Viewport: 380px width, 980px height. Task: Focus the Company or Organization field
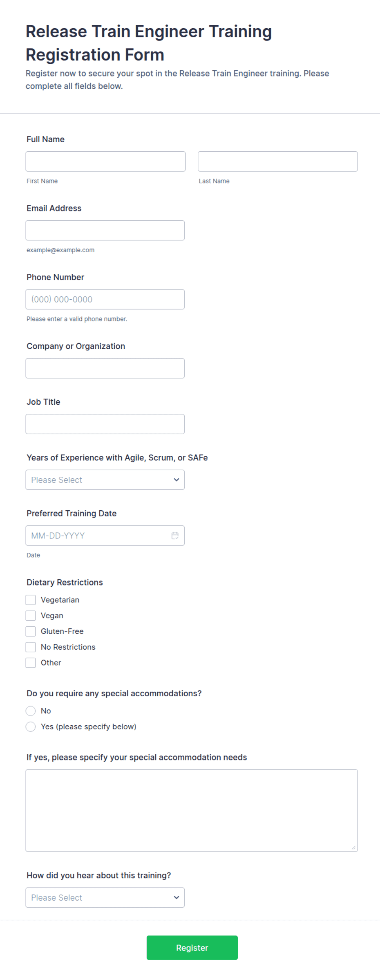pyautogui.click(x=105, y=368)
